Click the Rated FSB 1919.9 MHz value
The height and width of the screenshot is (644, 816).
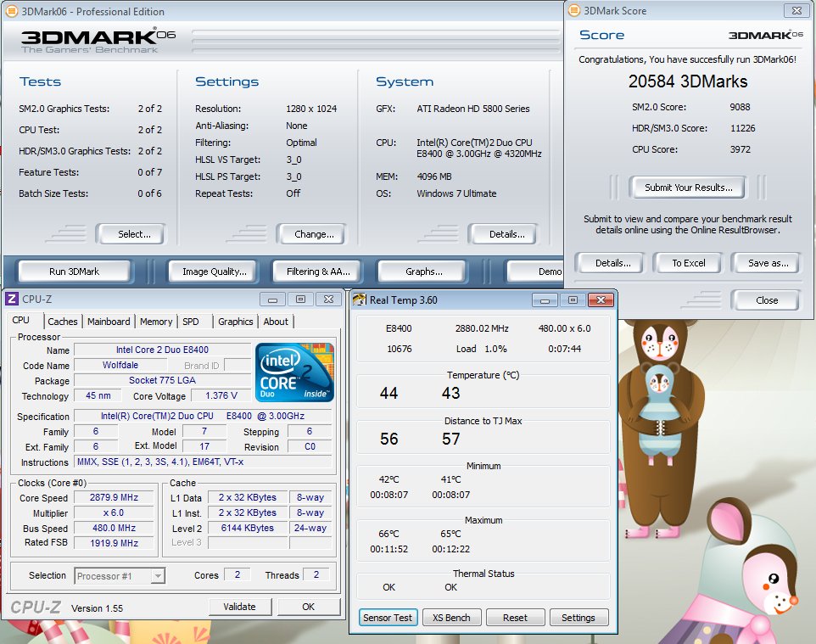(x=114, y=543)
